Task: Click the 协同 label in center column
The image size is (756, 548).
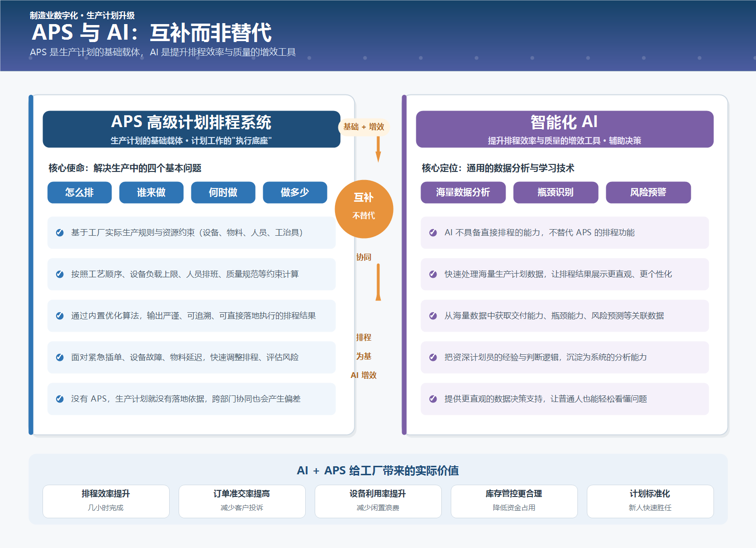Action: point(364,257)
